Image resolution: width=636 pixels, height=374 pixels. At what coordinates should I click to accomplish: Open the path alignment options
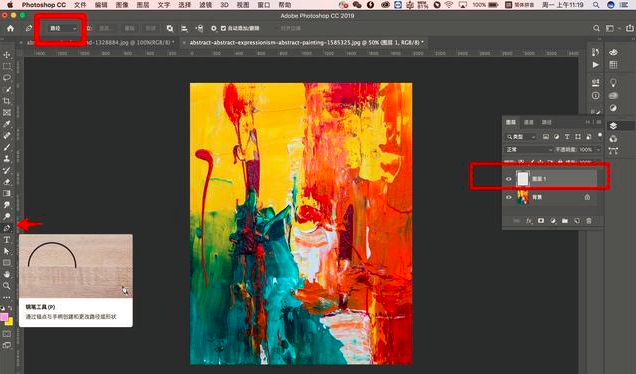185,28
